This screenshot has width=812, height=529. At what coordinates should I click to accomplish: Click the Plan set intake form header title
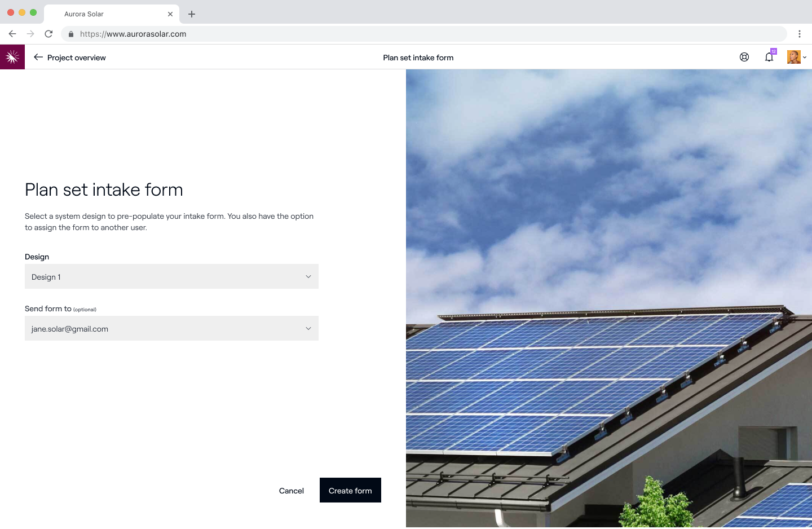(x=418, y=58)
